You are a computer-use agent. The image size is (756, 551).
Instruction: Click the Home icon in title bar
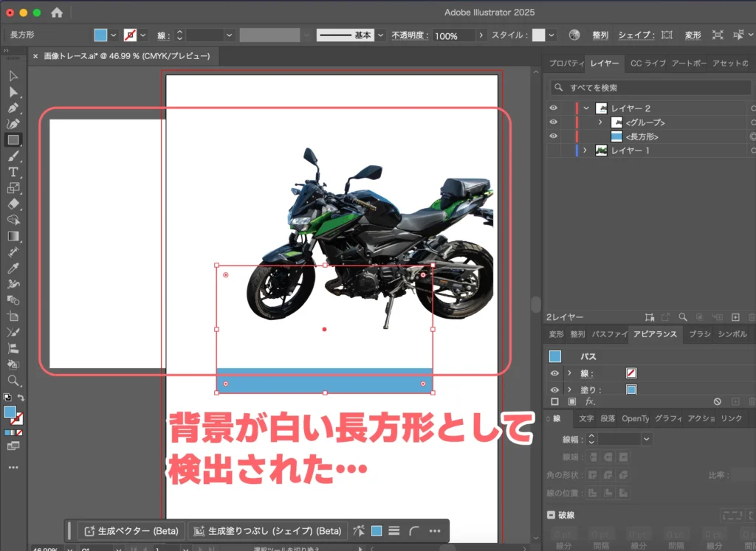coord(57,13)
